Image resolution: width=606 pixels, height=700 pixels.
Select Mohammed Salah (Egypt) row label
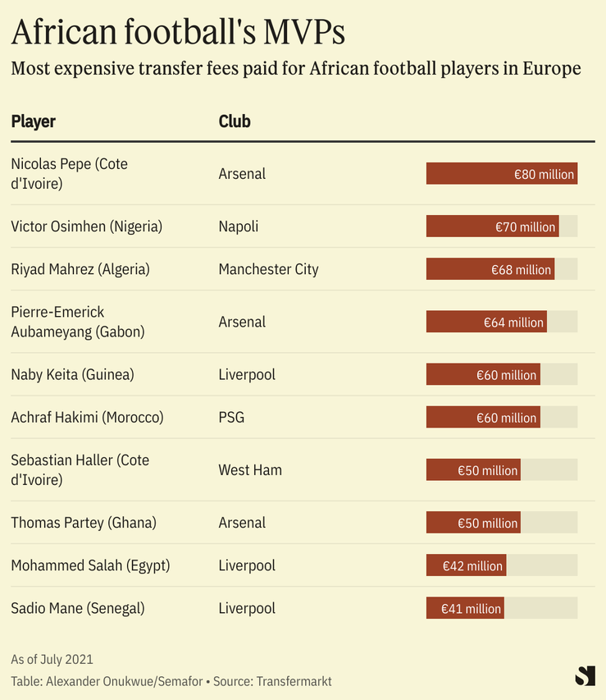pos(89,565)
